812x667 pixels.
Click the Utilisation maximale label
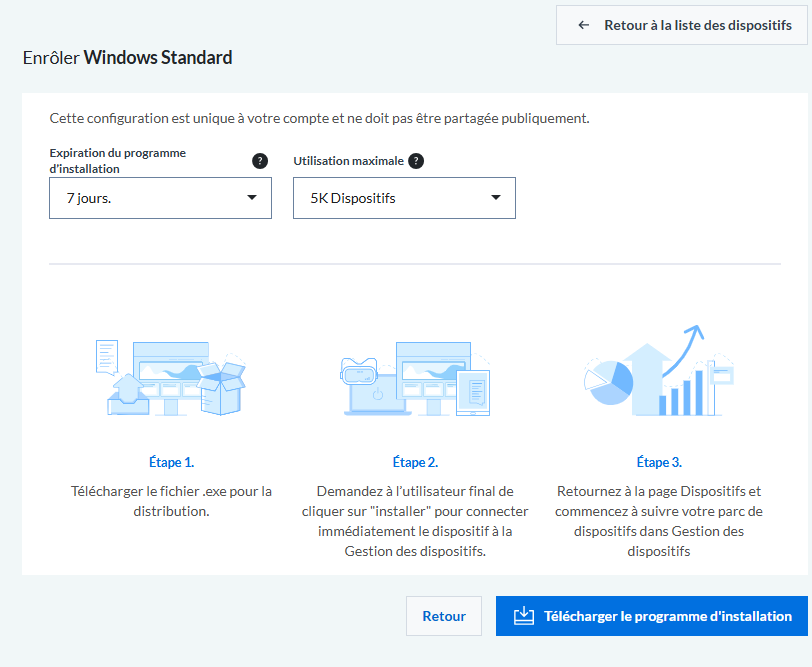[349, 161]
